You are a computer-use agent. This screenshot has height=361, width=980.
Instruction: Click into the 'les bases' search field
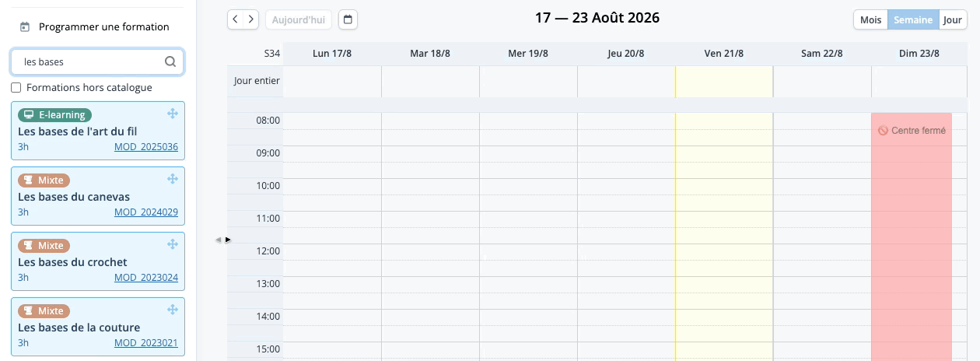pos(97,61)
